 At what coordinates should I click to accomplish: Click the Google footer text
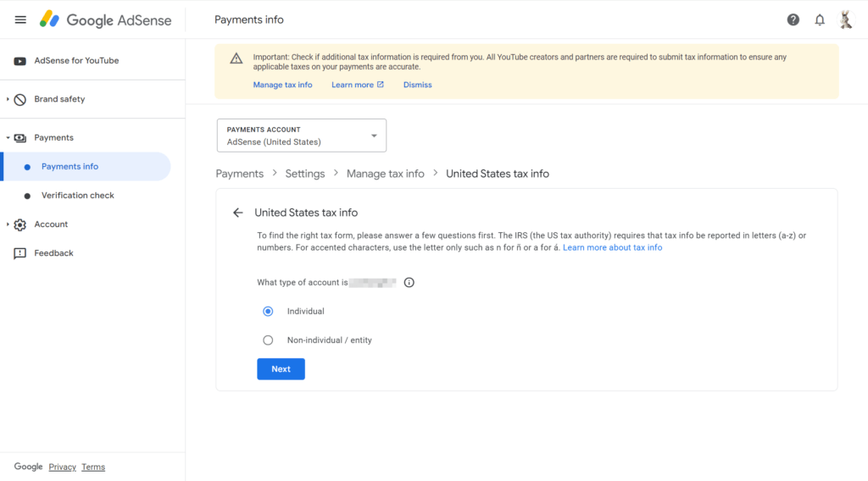(x=28, y=467)
